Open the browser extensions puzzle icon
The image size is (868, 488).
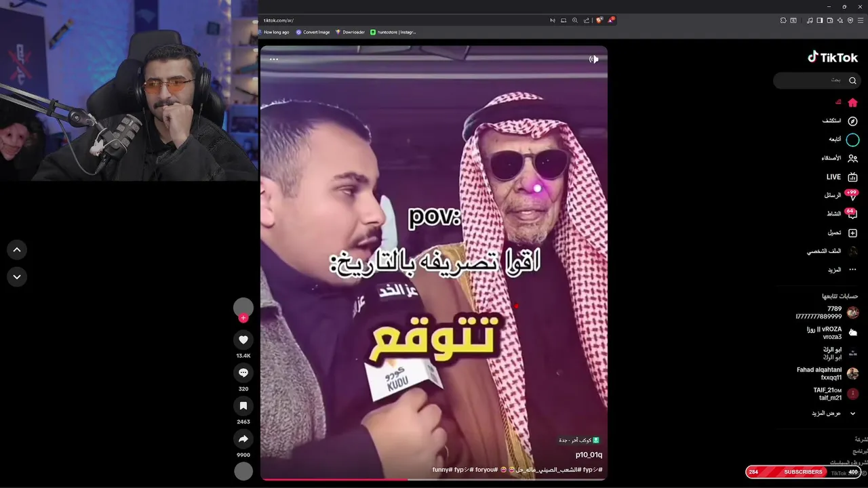(x=783, y=20)
